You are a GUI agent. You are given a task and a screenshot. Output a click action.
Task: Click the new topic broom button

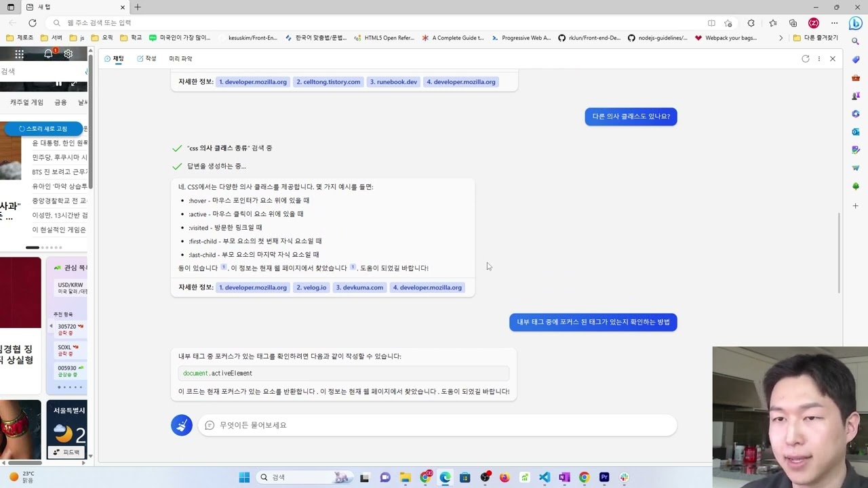pos(182,425)
